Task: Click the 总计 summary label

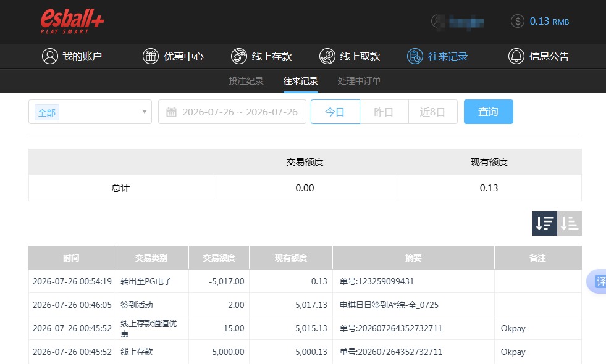Action: pyautogui.click(x=120, y=188)
